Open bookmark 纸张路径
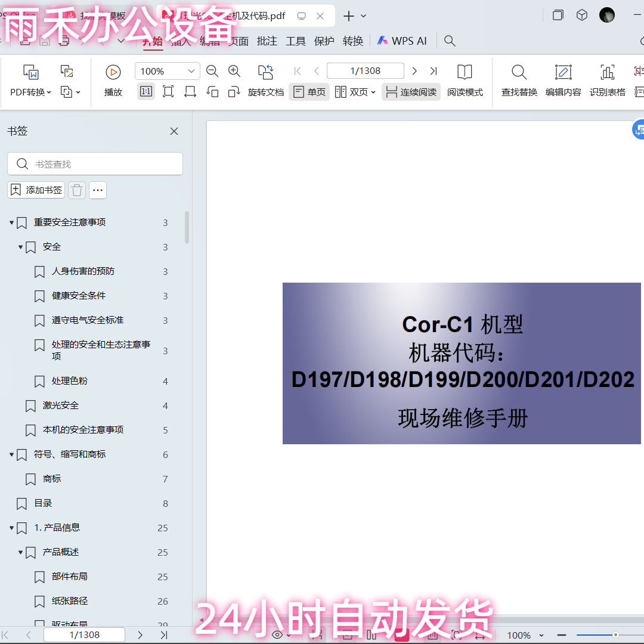This screenshot has height=644, width=644. point(69,601)
